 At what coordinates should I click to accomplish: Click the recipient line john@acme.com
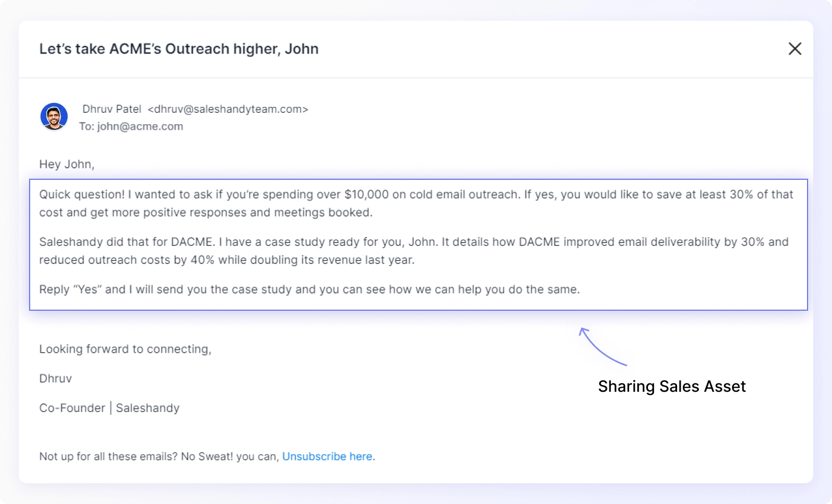[131, 126]
